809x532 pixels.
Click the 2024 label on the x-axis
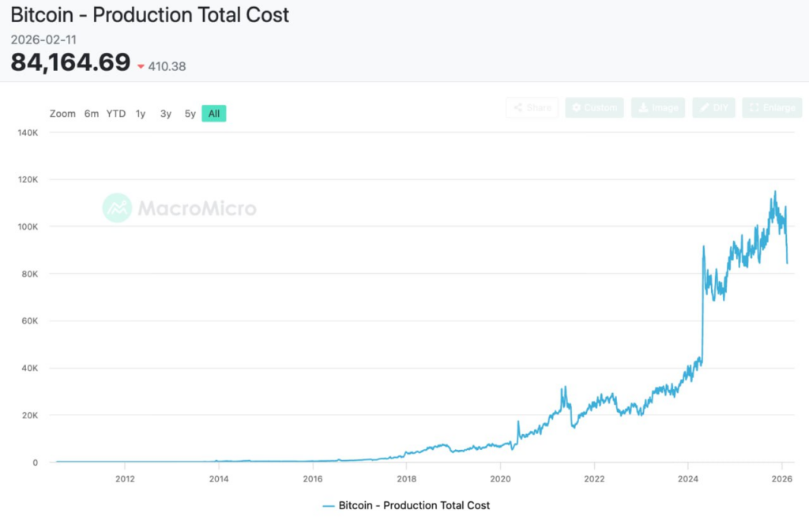click(x=688, y=478)
